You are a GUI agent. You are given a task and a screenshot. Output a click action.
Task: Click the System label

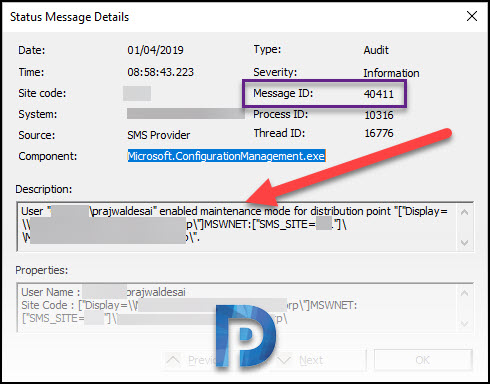click(x=38, y=114)
